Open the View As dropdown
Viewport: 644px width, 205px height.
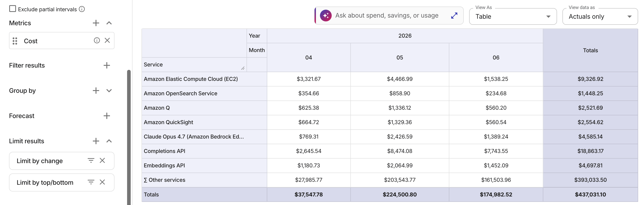[513, 16]
